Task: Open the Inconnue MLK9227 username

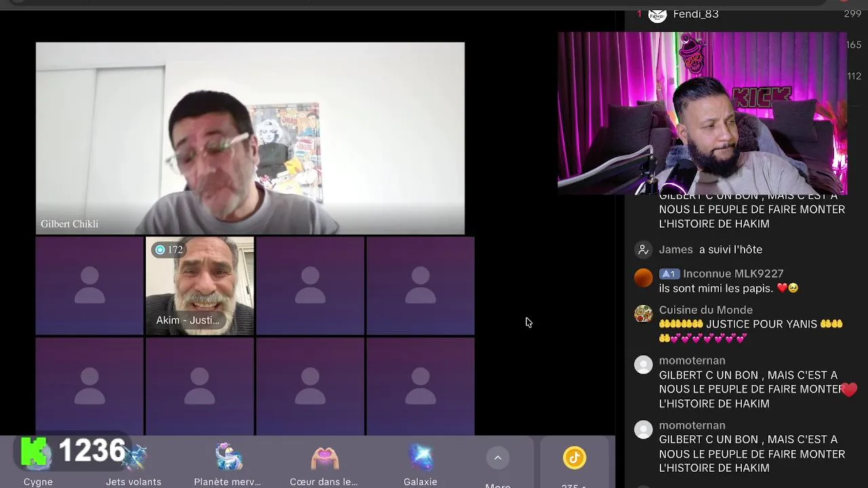Action: (733, 274)
